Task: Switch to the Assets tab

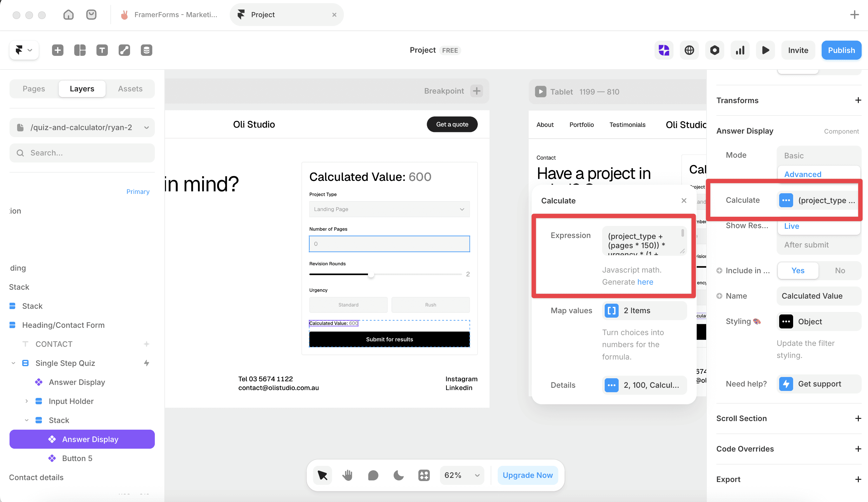Action: [x=130, y=89]
